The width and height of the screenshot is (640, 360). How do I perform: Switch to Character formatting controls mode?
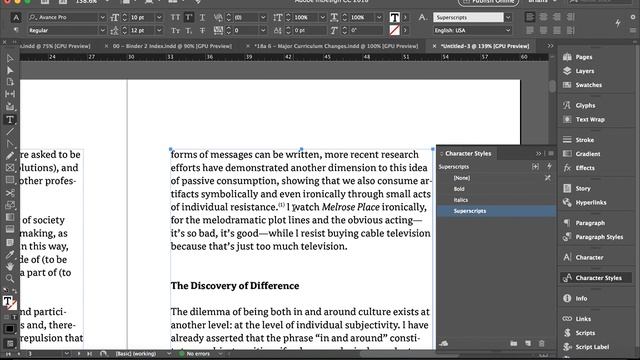point(16,17)
